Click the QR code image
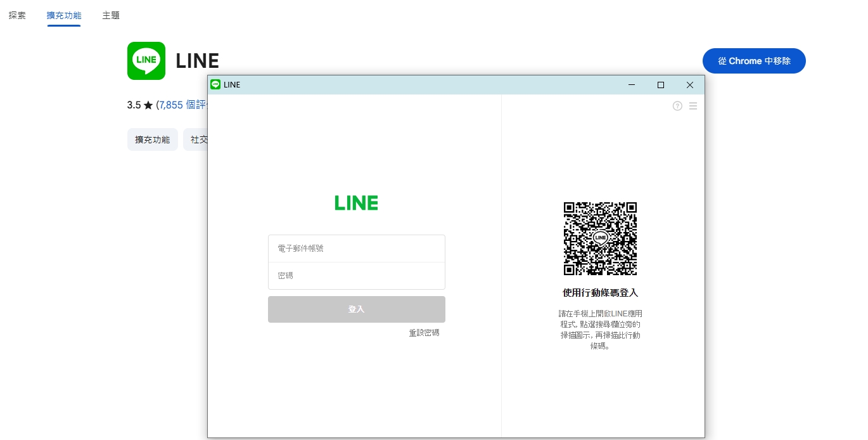This screenshot has height=440, width=868. 600,238
